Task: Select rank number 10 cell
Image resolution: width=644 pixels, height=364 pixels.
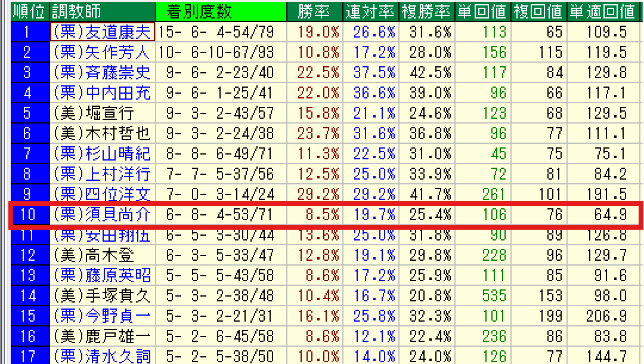Action: (x=29, y=215)
